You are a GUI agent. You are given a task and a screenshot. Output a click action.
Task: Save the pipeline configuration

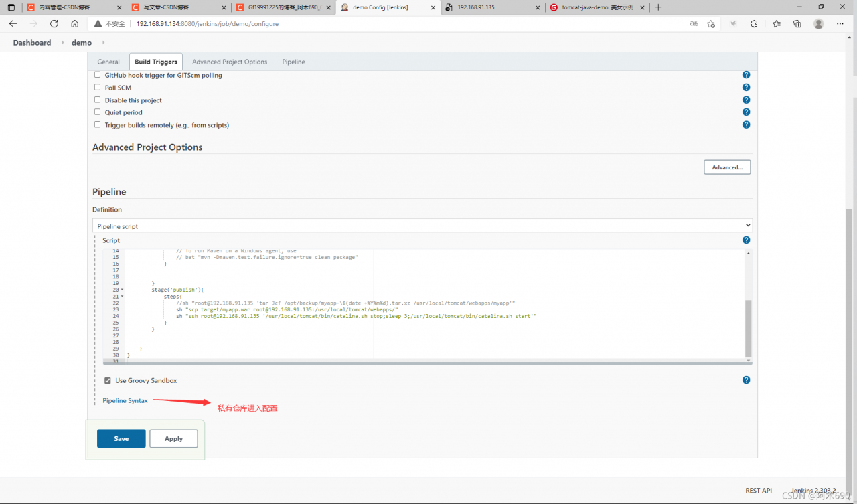[121, 438]
